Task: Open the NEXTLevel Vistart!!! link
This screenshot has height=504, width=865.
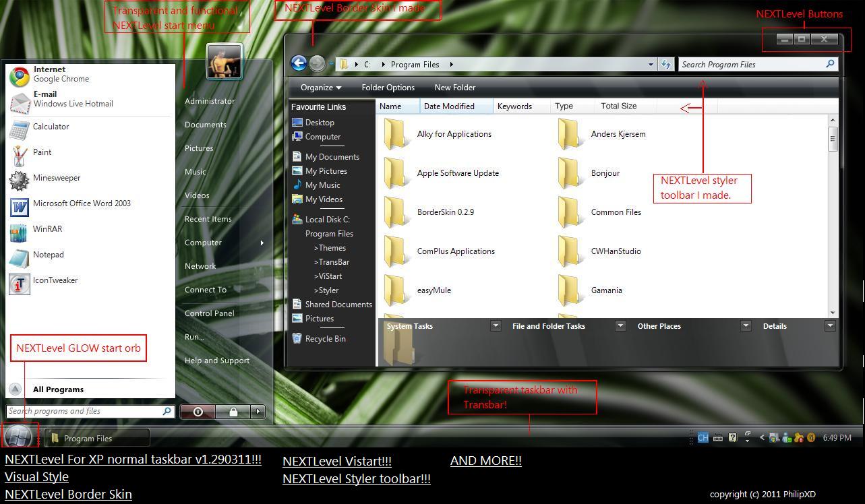Action: [x=336, y=462]
